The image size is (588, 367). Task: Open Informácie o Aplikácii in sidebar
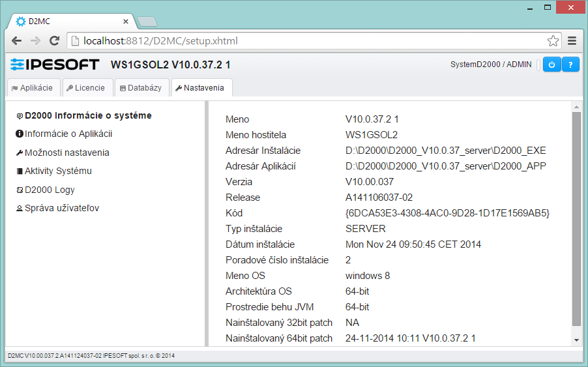click(68, 134)
